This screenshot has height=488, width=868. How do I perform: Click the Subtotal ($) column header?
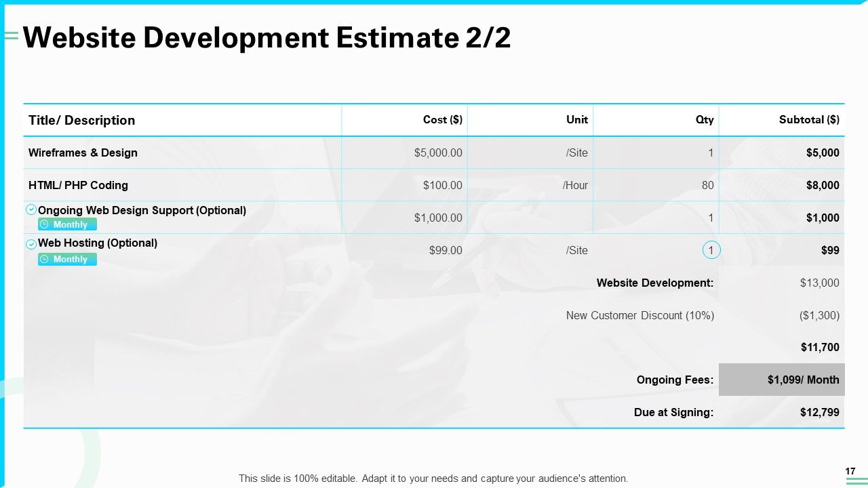tap(809, 120)
